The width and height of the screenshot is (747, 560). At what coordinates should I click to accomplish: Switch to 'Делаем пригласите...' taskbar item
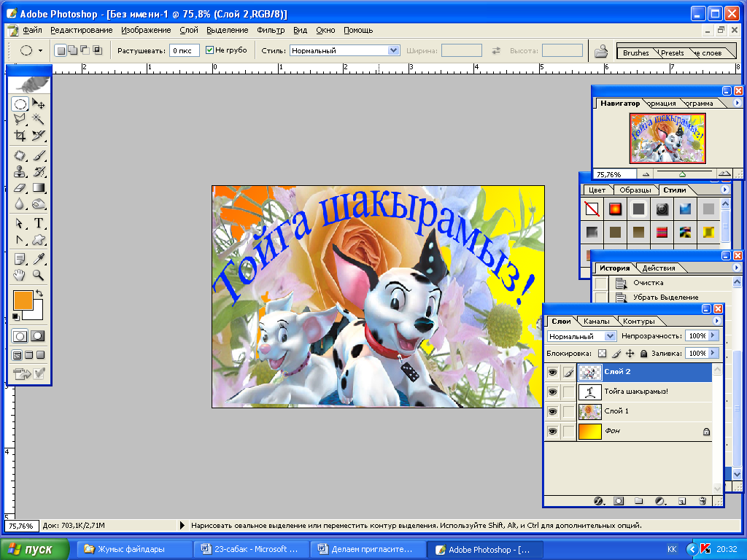tap(368, 550)
